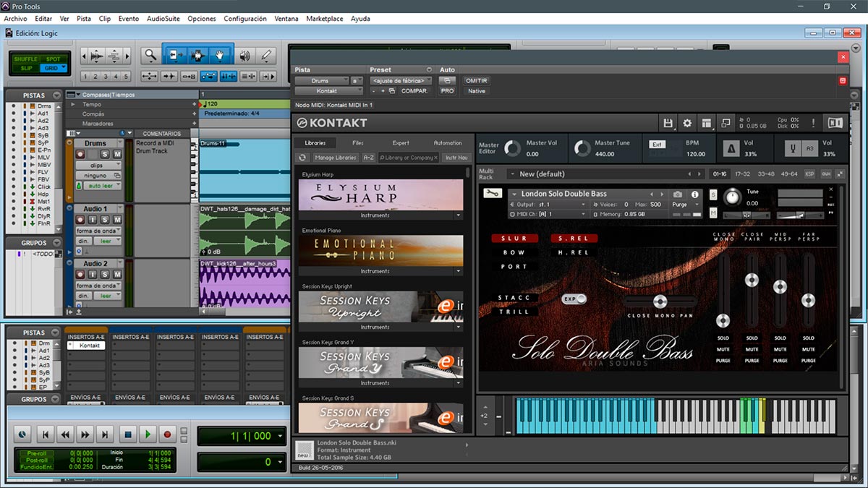868x488 pixels.
Task: Show instrument info 'i' icon
Action: click(695, 194)
